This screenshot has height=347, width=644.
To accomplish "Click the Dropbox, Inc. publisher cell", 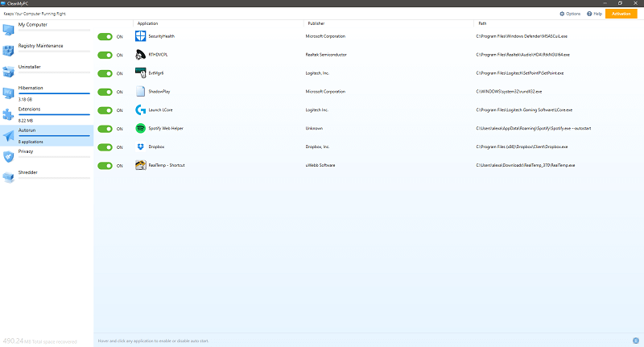I will 317,147.
